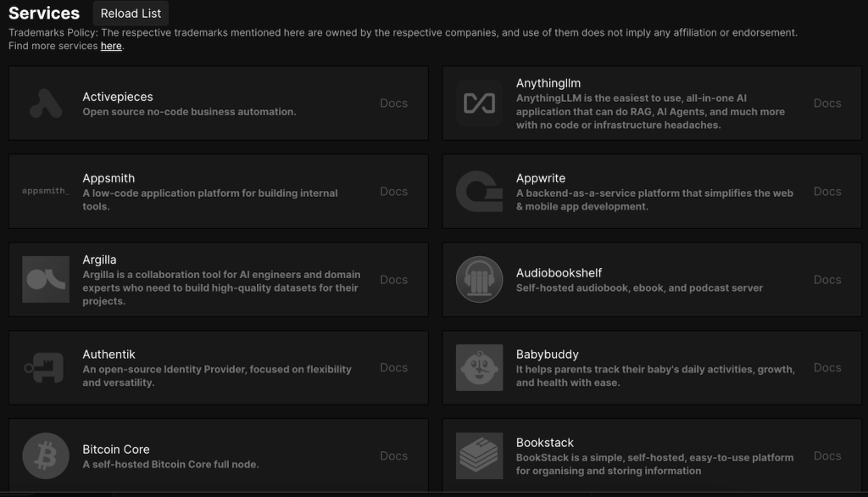This screenshot has width=868, height=497.
Task: Click the Babybuddy baby face icon
Action: 479,367
